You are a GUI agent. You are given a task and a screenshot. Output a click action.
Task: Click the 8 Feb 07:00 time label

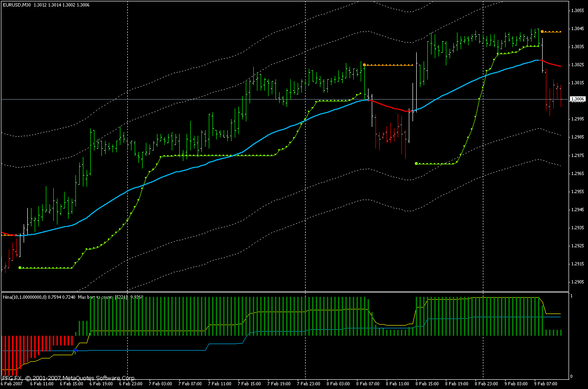tap(368, 384)
